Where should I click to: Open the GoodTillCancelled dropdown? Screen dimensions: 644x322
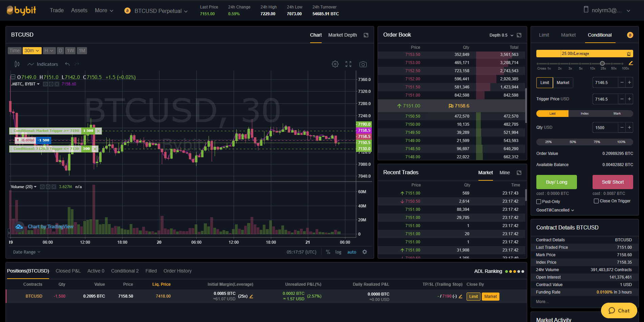pos(555,210)
